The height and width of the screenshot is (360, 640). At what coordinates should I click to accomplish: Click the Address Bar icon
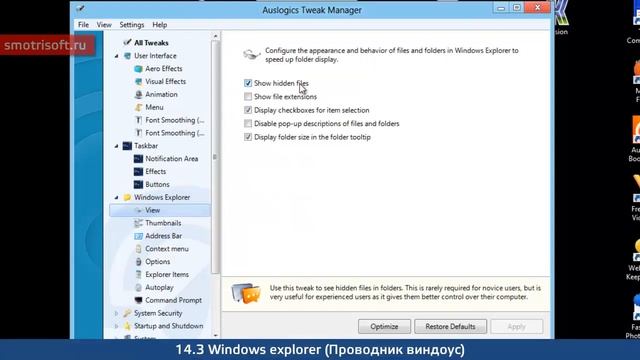138,236
